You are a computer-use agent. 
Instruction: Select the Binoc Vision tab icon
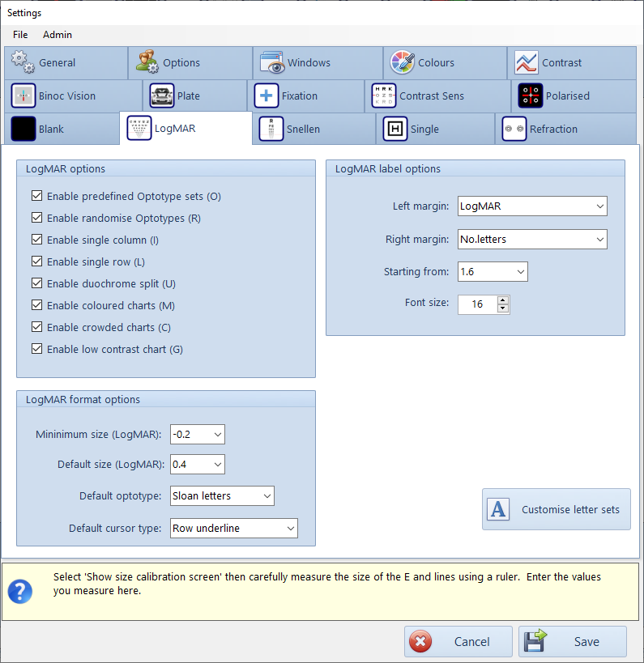pos(23,96)
